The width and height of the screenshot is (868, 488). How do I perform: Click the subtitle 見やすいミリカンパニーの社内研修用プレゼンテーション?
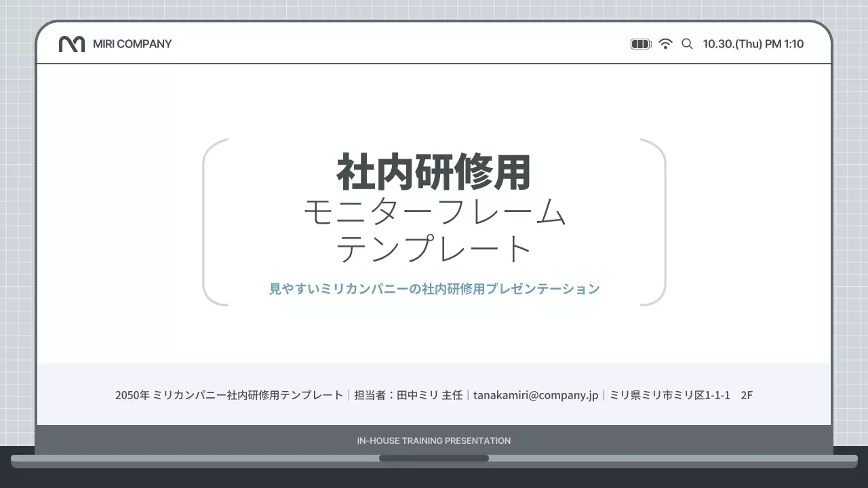[x=434, y=288]
